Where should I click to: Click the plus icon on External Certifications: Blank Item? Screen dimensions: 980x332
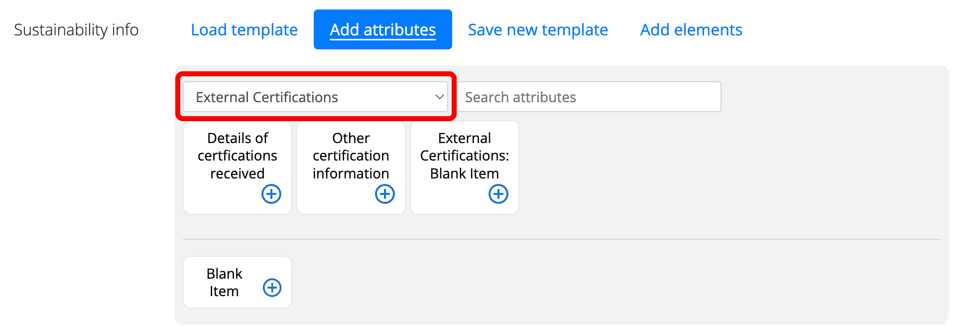tap(498, 194)
